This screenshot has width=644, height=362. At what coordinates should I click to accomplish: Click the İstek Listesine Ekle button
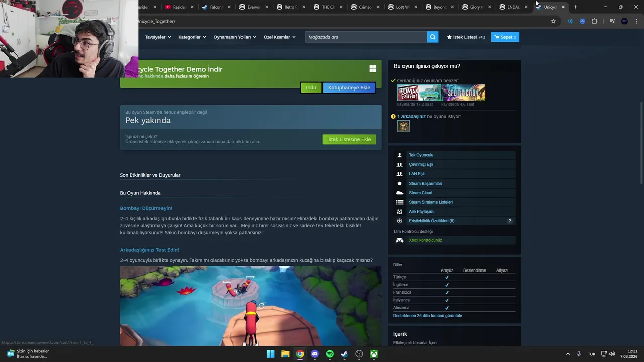point(349,139)
